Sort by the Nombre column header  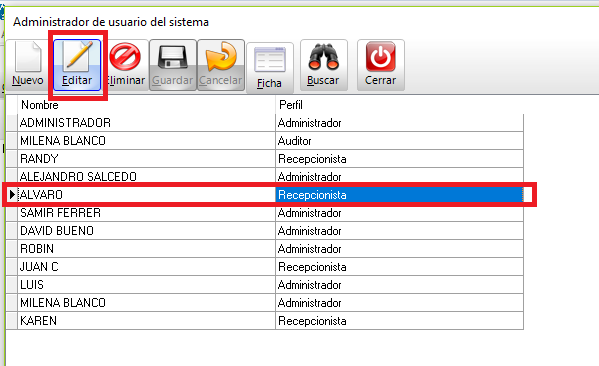(146, 105)
